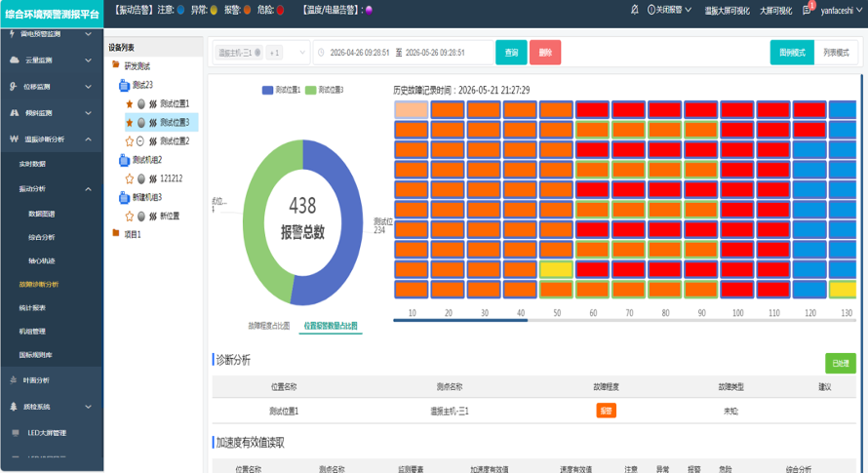
Task: Toggle favorite star for 测试位置1
Action: (130, 103)
